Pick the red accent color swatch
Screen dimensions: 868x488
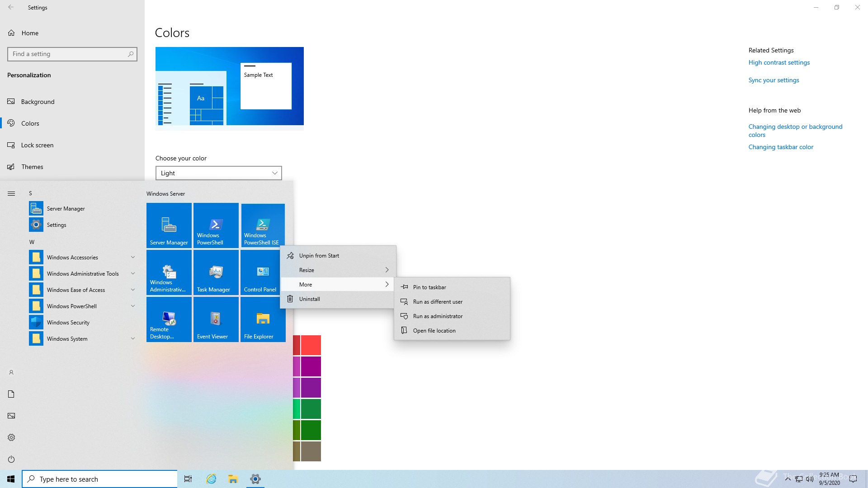tap(311, 345)
